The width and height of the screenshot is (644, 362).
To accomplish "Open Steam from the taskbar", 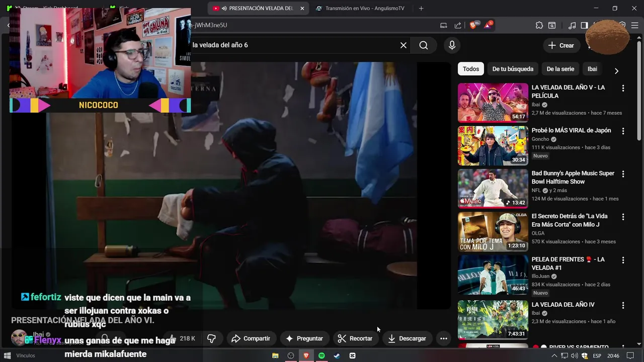I will pyautogui.click(x=337, y=355).
